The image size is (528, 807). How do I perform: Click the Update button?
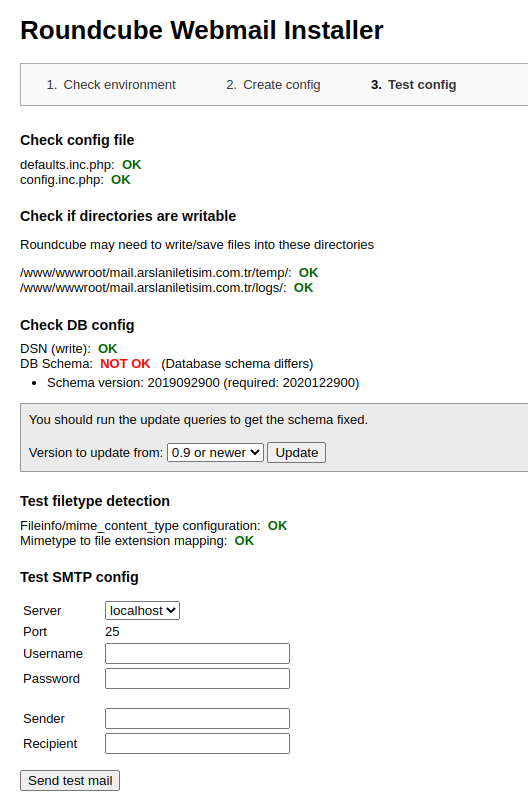click(296, 452)
